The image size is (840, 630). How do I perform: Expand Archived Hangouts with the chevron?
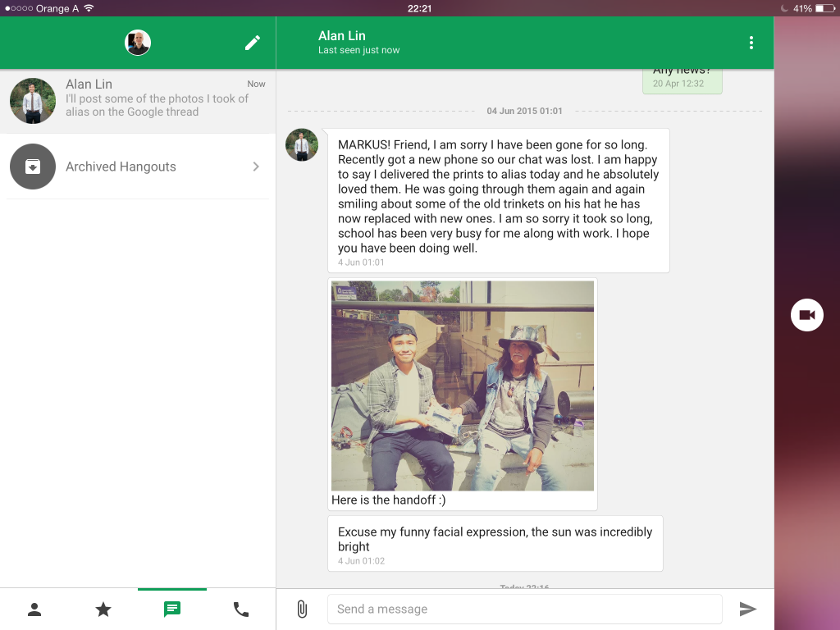256,167
